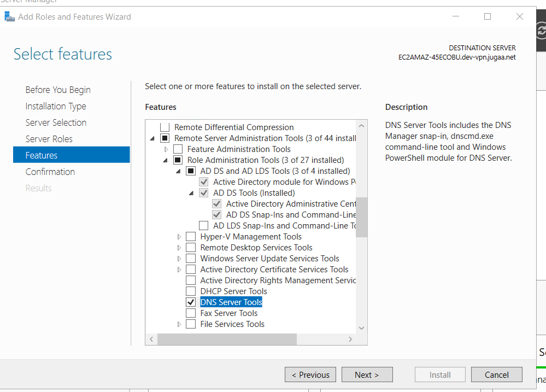Enable the DHCP Server Tools checkbox
Viewport: 546px width, 392px height.
pos(191,291)
